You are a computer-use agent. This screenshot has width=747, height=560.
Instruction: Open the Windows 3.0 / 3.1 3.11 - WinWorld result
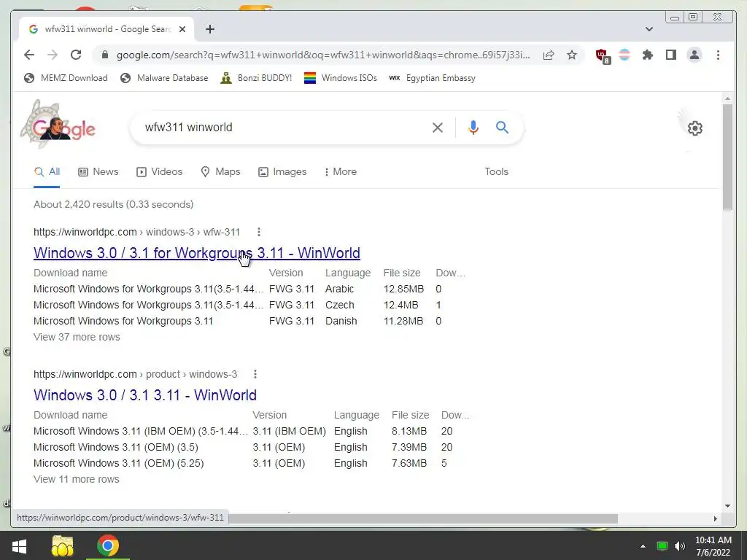[x=145, y=395]
